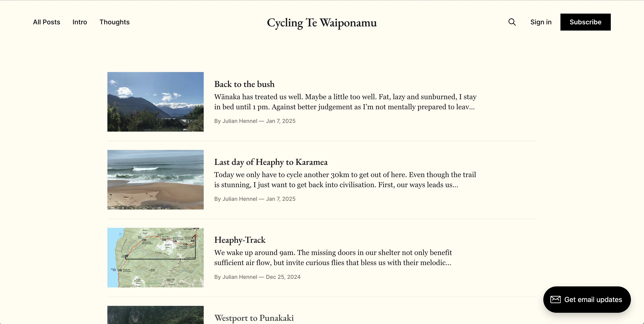644x324 pixels.
Task: Click the "Today we only have to cycle" excerpt
Action: coord(345,180)
